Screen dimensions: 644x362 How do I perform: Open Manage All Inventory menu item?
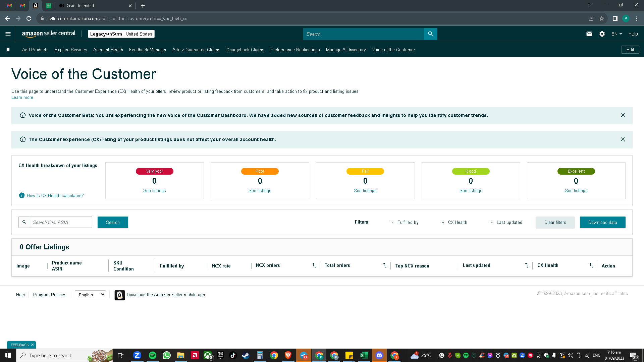tap(346, 50)
